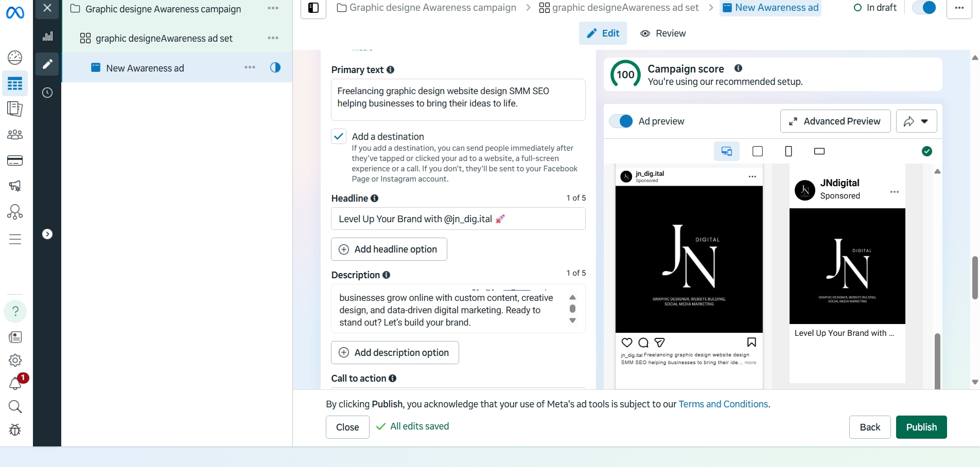The image size is (980, 467).
Task: Click the notifications bell icon
Action: pyautogui.click(x=15, y=383)
